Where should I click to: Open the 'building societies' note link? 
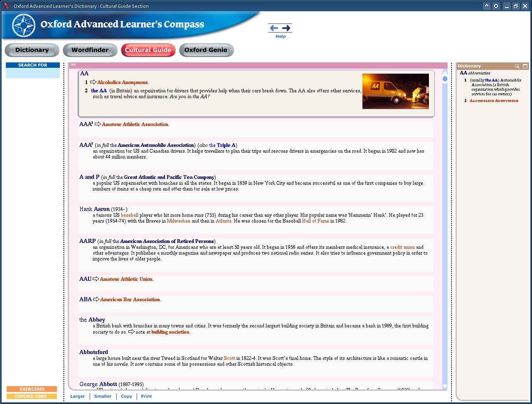[170, 332]
